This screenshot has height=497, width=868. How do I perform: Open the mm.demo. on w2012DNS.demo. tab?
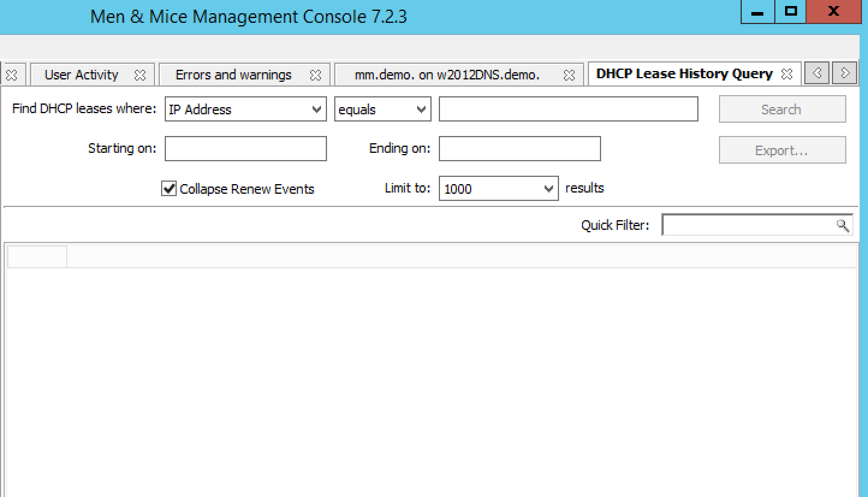pos(447,75)
